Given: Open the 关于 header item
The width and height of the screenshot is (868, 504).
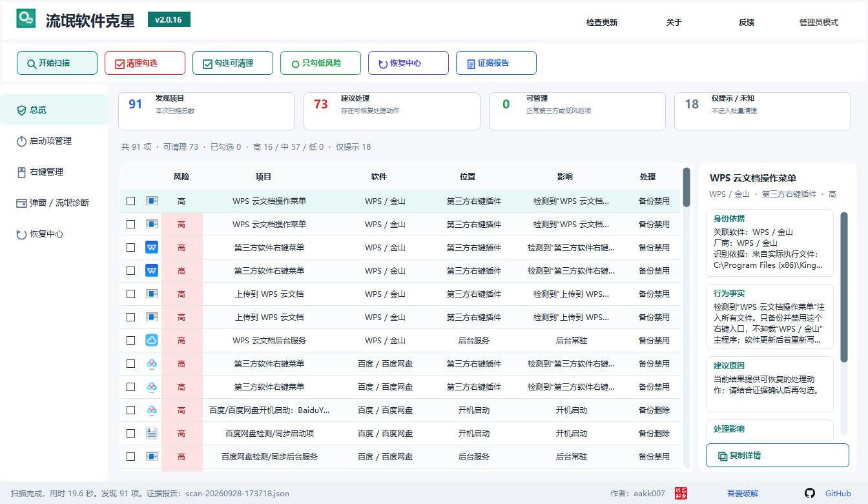Looking at the screenshot, I should tap(674, 23).
